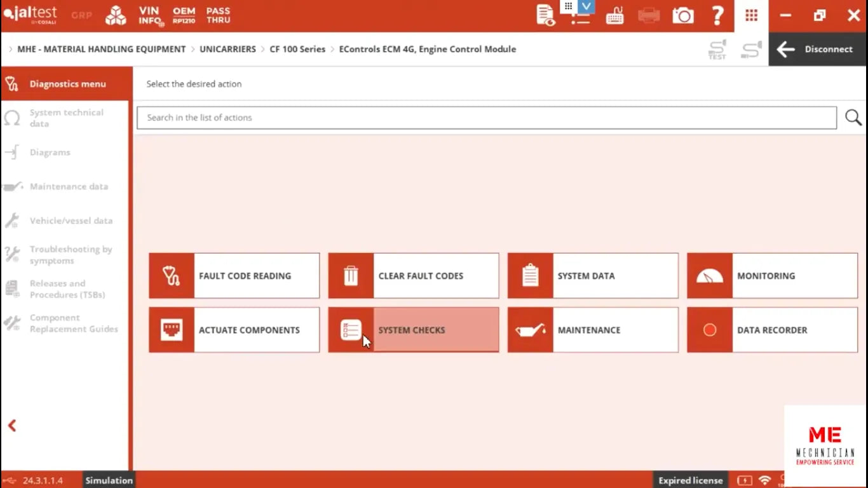868x488 pixels.
Task: Select the Diagnostics menu tab
Action: pos(67,84)
